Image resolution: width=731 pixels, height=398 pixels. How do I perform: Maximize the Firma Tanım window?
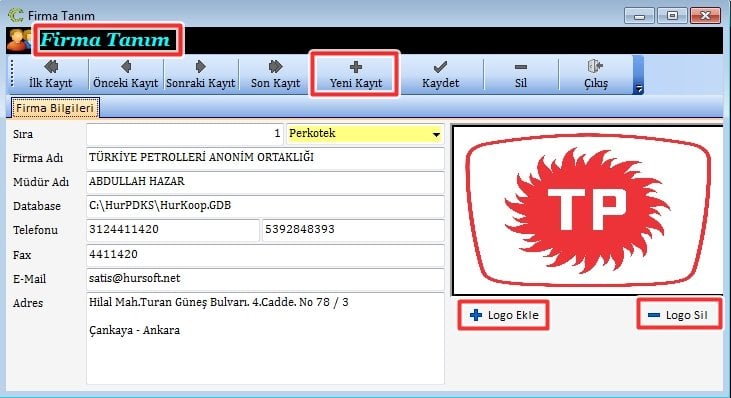click(x=672, y=16)
